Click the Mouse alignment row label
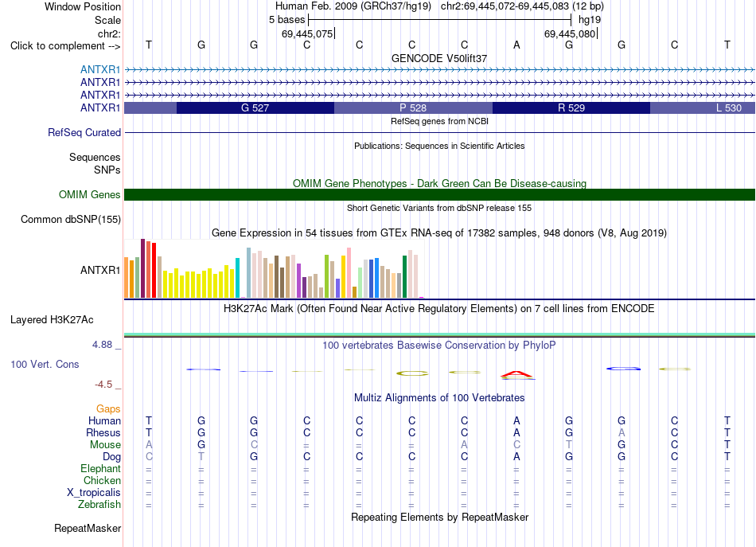Viewport: 756px width, 547px height. pyautogui.click(x=105, y=445)
